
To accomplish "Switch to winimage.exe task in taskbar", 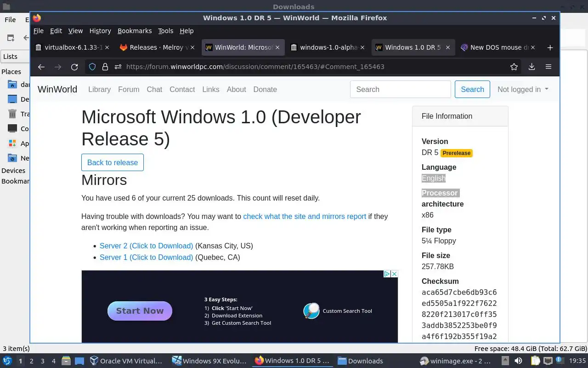I will click(456, 361).
